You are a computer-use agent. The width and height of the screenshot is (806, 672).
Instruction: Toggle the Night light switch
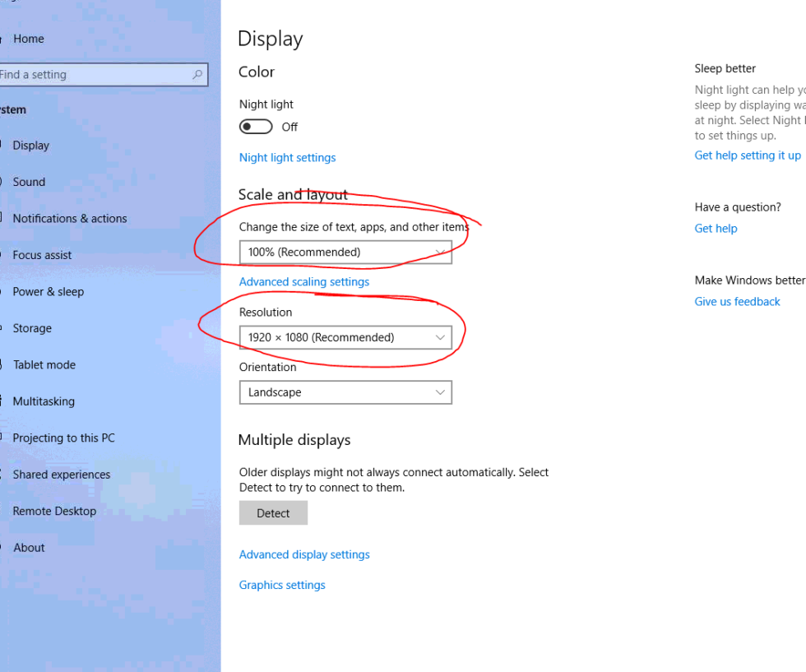coord(255,127)
